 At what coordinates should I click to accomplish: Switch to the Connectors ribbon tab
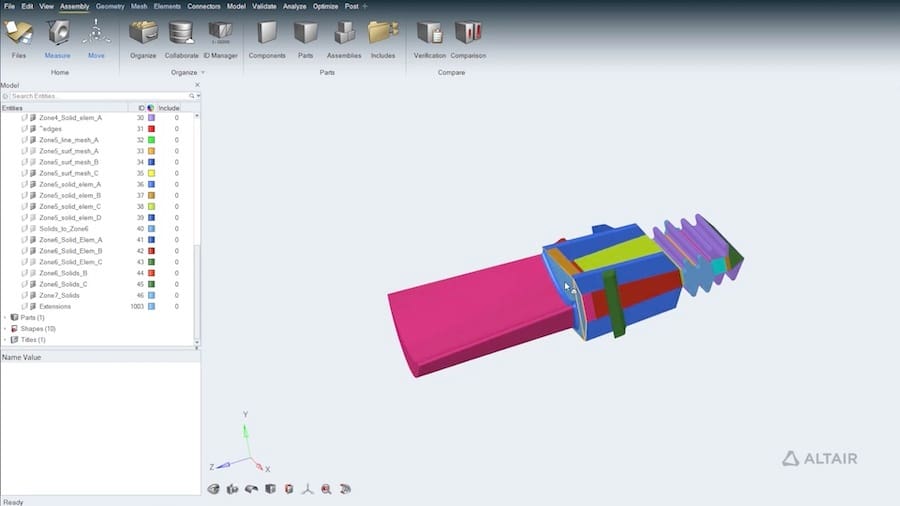click(x=204, y=6)
